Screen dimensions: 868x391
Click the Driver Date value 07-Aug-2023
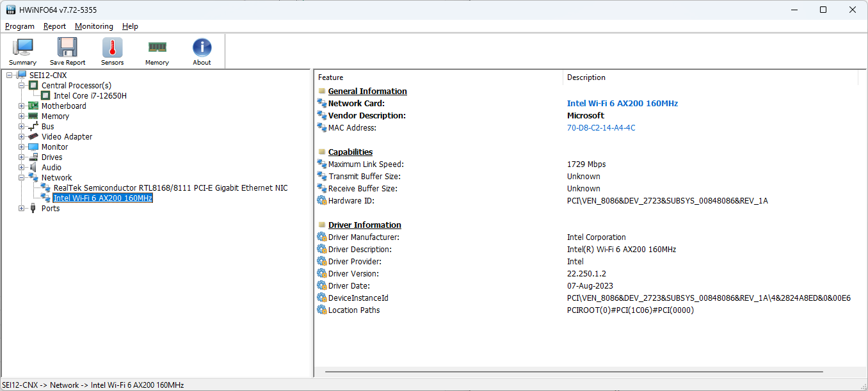pos(590,286)
